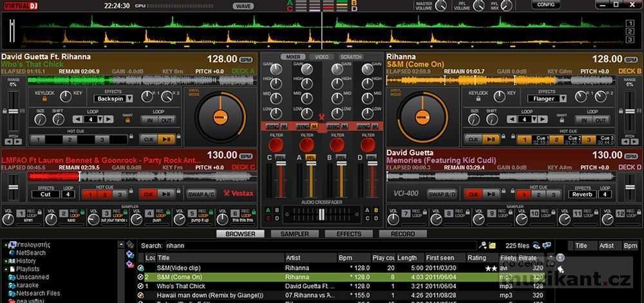Toggle Deck A hot cue lock icon
The width and height of the screenshot is (644, 303).
tap(131, 136)
